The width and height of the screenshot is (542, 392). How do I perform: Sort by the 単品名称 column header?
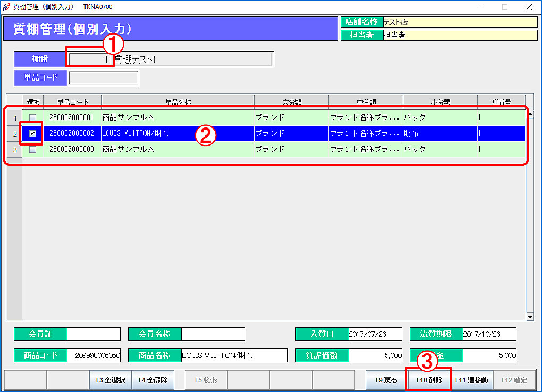(x=177, y=101)
